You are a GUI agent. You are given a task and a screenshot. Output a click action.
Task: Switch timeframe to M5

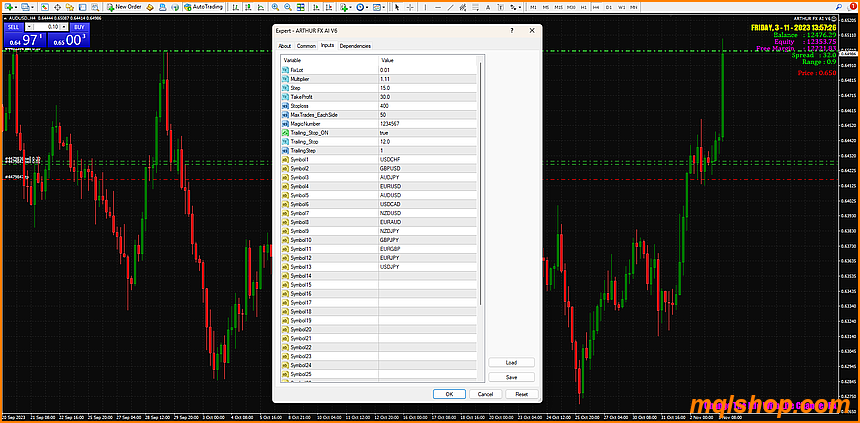546,7
